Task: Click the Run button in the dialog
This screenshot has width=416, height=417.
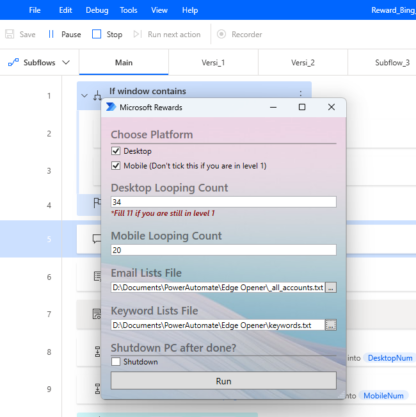Action: [223, 381]
